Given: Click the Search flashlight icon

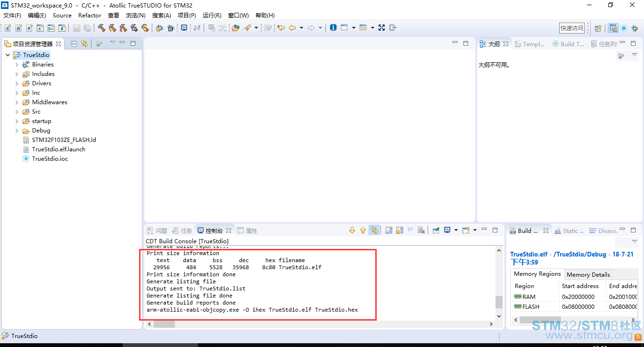Looking at the screenshot, I should [x=247, y=28].
